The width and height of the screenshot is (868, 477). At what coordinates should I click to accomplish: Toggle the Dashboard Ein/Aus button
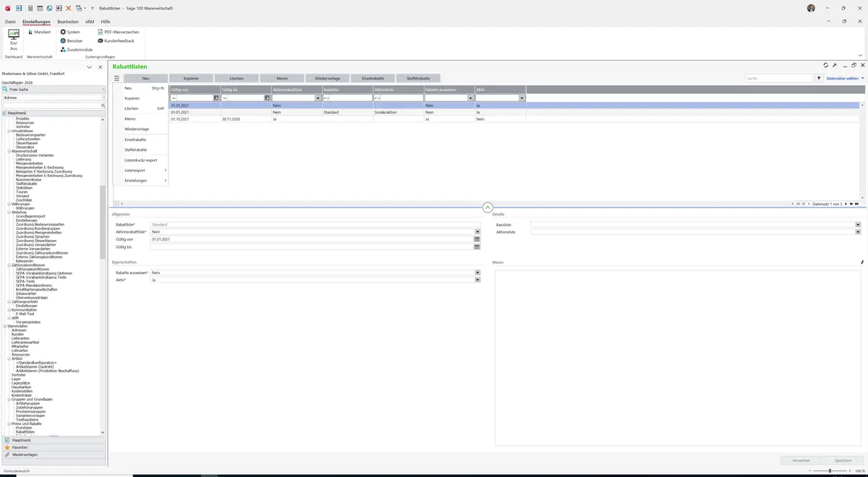14,40
